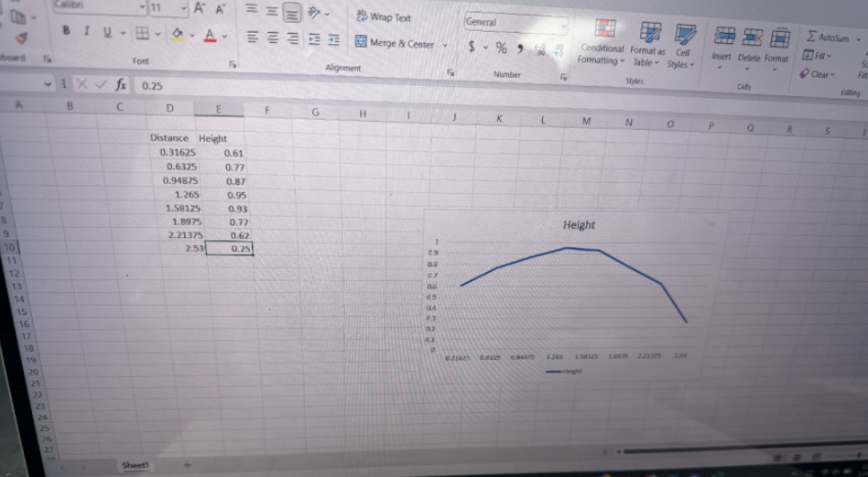Open Conditional Formatting menu
The width and height of the screenshot is (868, 477).
point(601,42)
